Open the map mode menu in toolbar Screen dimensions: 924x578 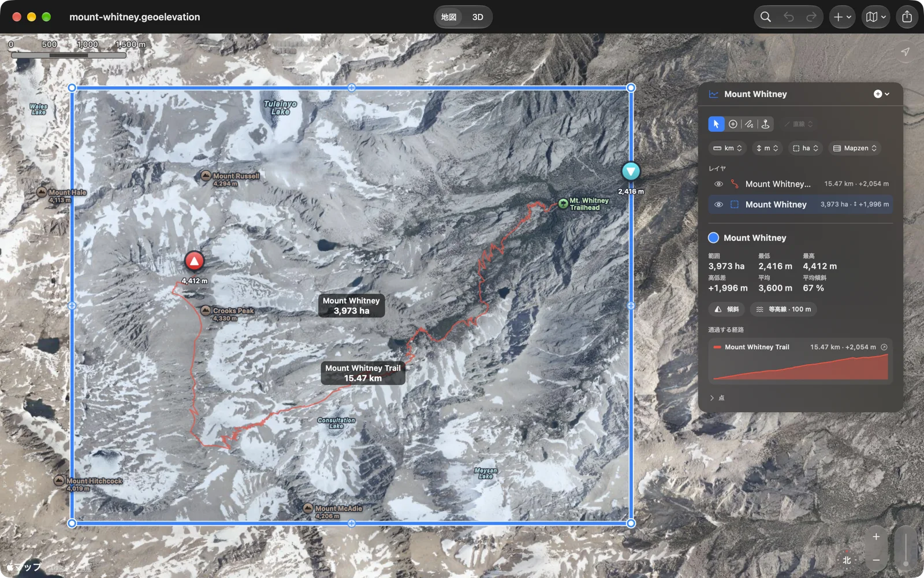(x=875, y=17)
